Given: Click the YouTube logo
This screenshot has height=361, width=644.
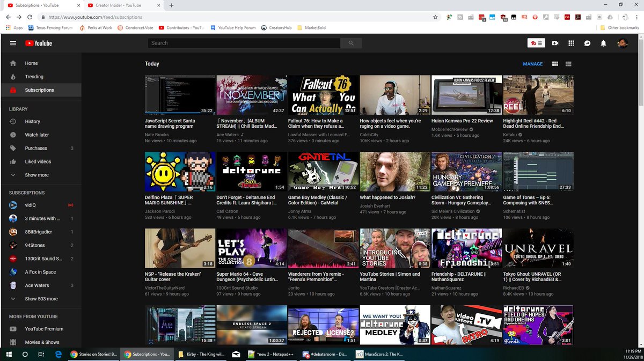Looking at the screenshot, I should click(39, 43).
